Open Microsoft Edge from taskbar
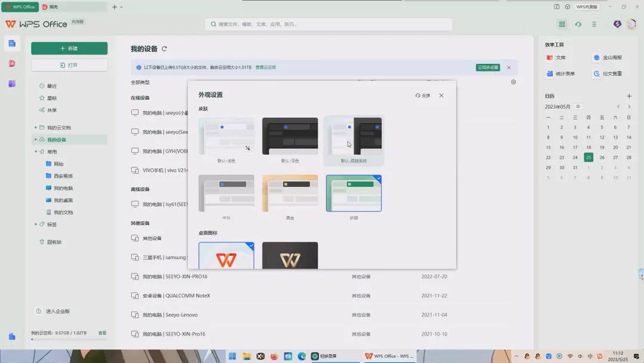This screenshot has width=644, height=363. pos(302,356)
